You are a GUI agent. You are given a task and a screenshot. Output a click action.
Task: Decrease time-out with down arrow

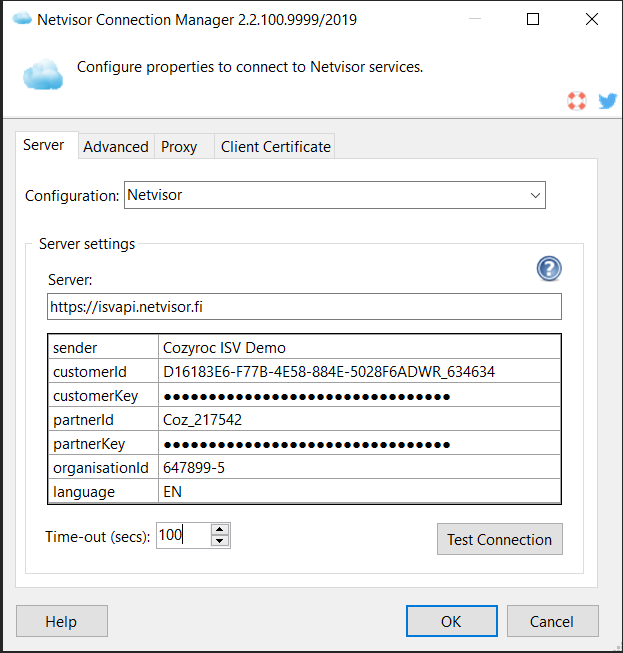pyautogui.click(x=220, y=541)
